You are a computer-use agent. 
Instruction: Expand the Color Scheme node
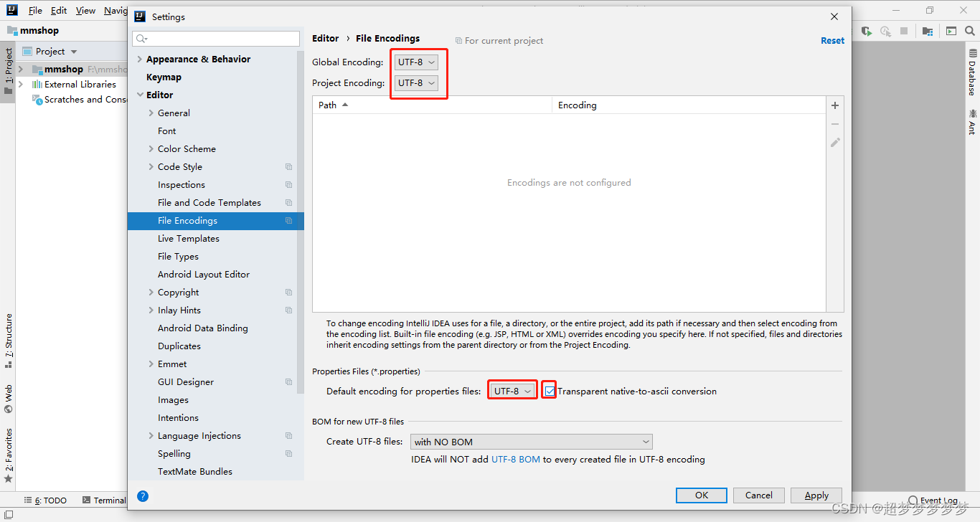pos(151,149)
